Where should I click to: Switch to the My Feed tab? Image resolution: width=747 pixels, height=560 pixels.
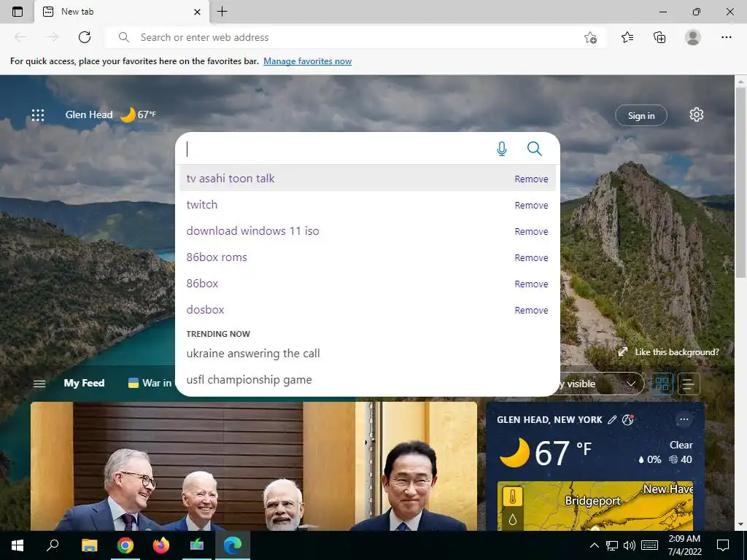(x=84, y=383)
